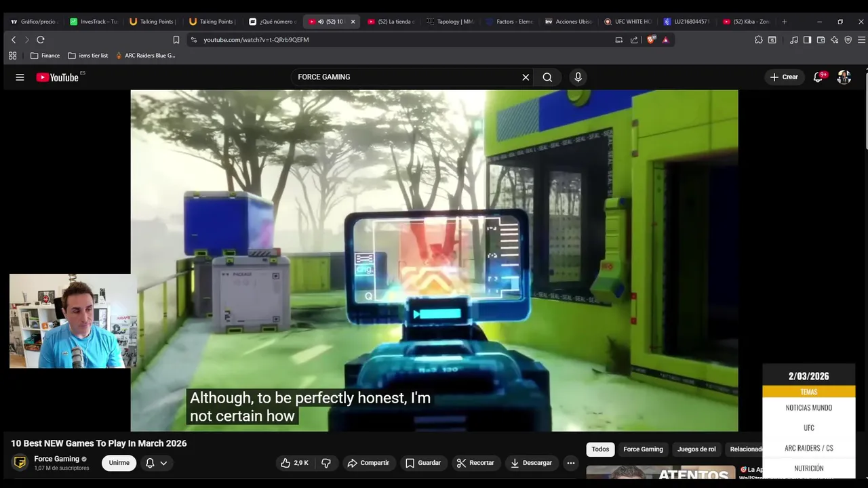Select the Relacionado filter chip

[745, 449]
